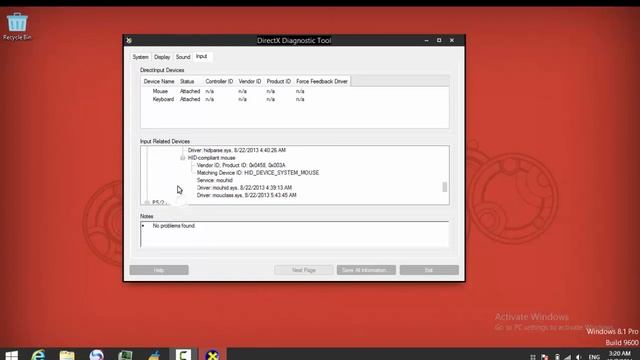Select Matching Device ID HID_DEVICE_SYSTEM_MOUSE line
The width and height of the screenshot is (640, 360).
coord(258,173)
